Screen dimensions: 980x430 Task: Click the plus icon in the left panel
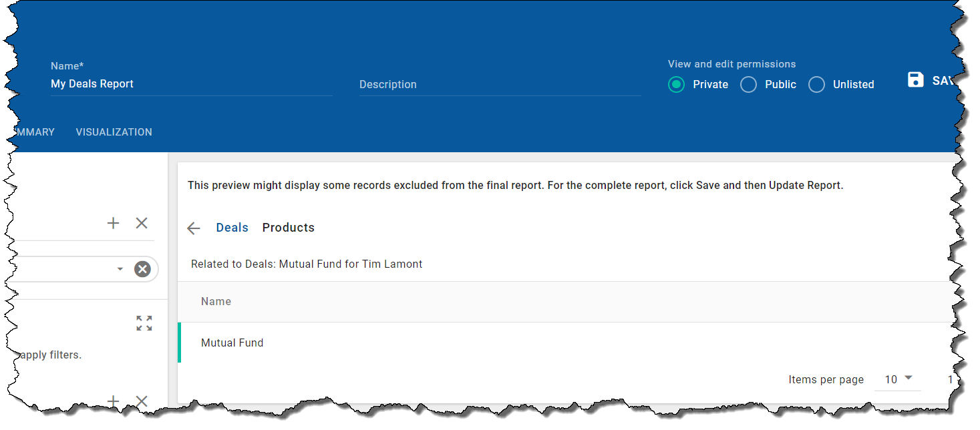click(x=113, y=223)
